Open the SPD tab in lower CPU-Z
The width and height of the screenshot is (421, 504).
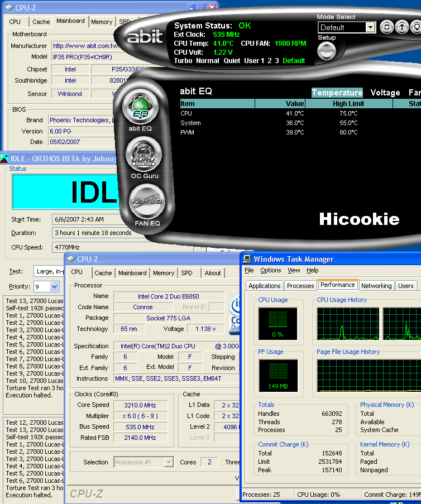[187, 273]
